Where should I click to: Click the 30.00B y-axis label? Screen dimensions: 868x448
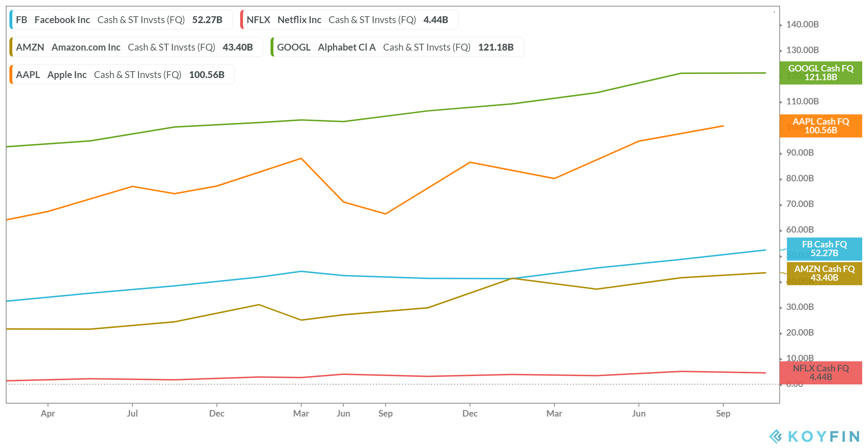[800, 307]
